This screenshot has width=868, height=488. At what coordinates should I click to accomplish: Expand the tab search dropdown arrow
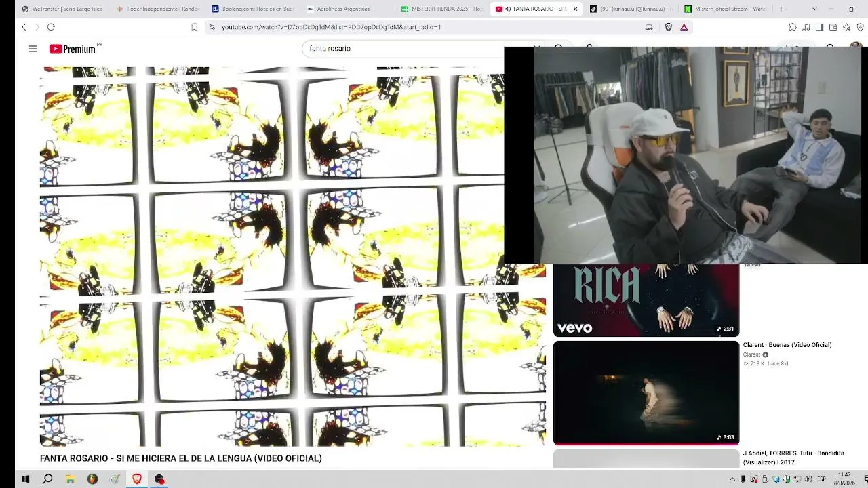814,9
